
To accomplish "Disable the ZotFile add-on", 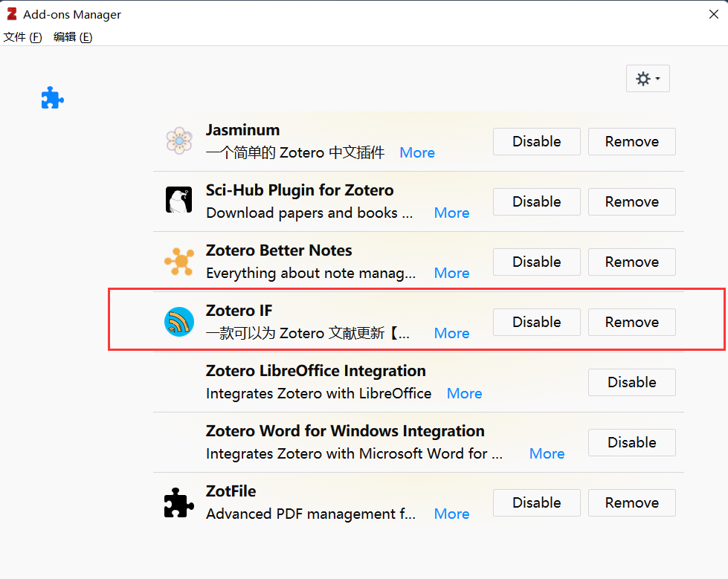I will coord(537,503).
